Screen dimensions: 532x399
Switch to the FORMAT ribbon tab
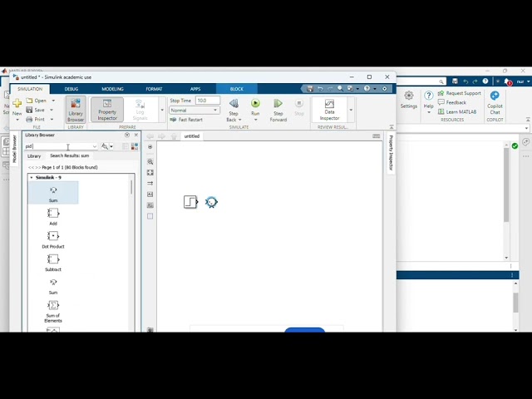[x=154, y=89]
